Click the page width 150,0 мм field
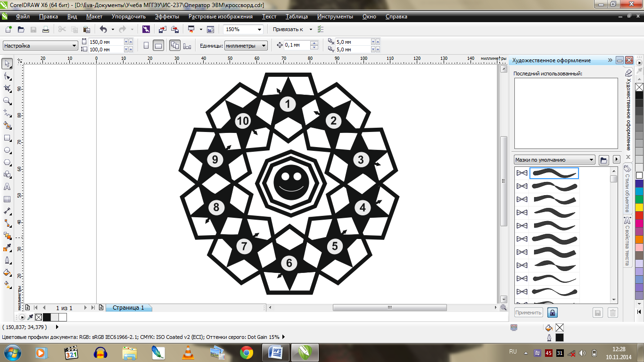Viewport: 644px width, 362px height. point(106,42)
